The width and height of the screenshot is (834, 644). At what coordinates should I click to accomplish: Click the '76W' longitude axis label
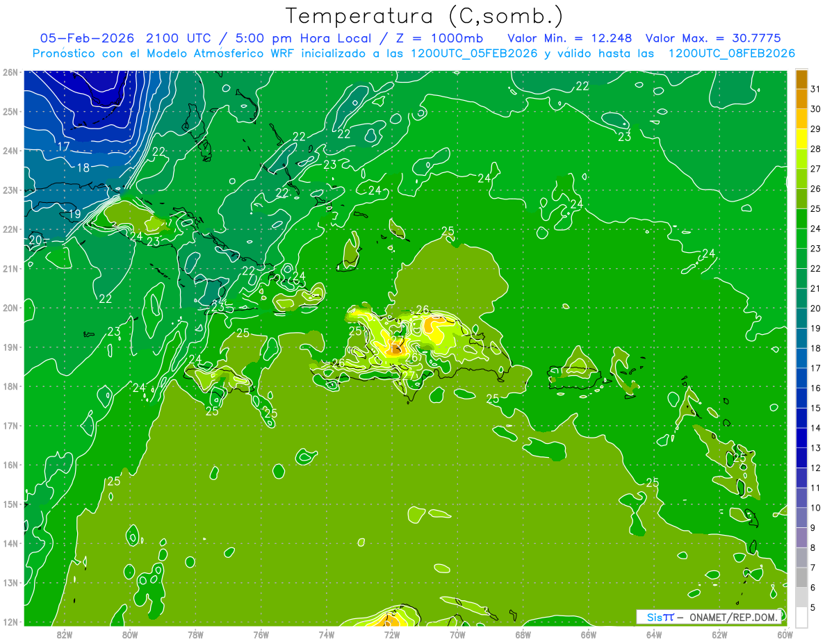(261, 634)
